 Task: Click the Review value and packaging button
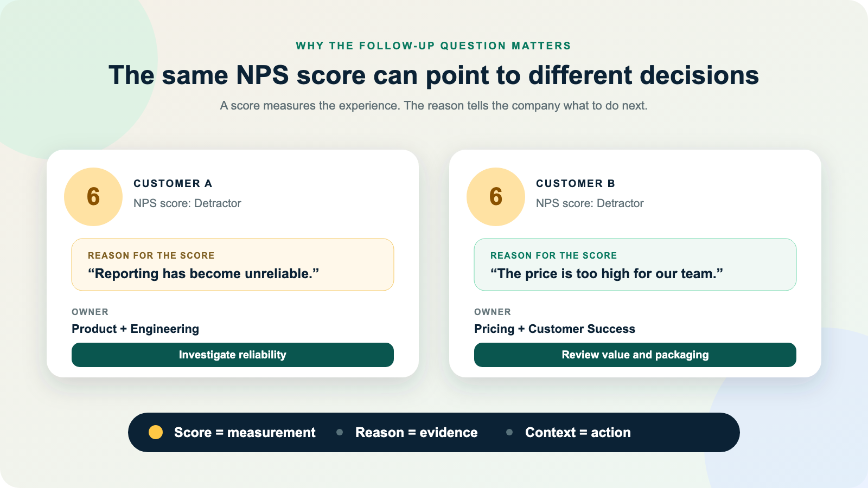point(635,355)
